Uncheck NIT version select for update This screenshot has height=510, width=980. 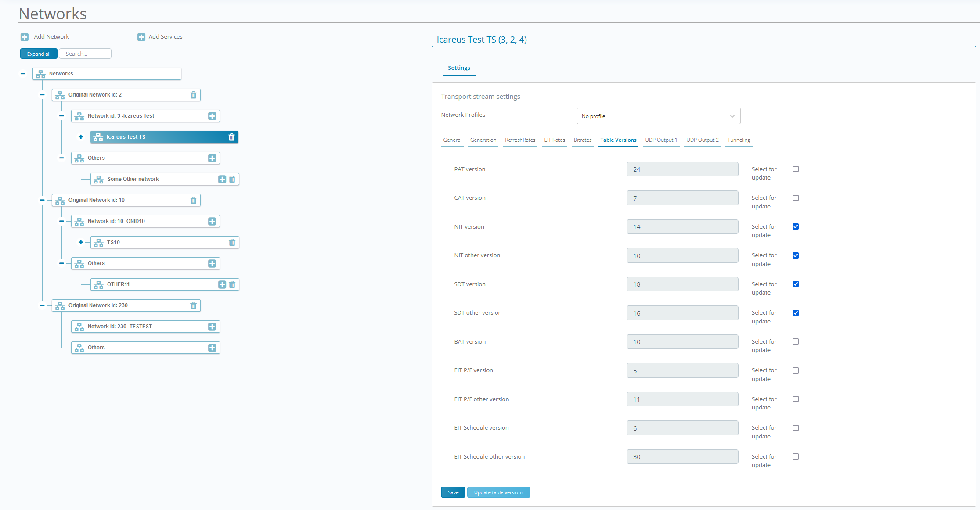point(795,226)
